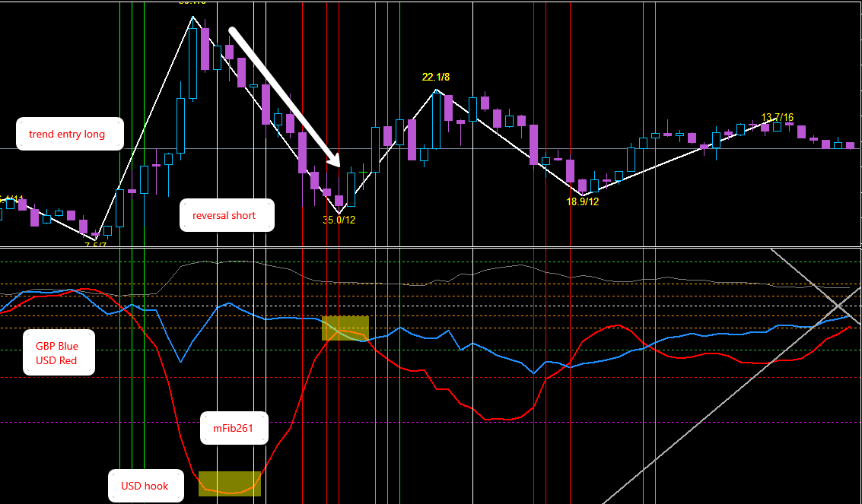Click the 35.0/12 swing low label
Image resolution: width=862 pixels, height=504 pixels.
tap(339, 220)
